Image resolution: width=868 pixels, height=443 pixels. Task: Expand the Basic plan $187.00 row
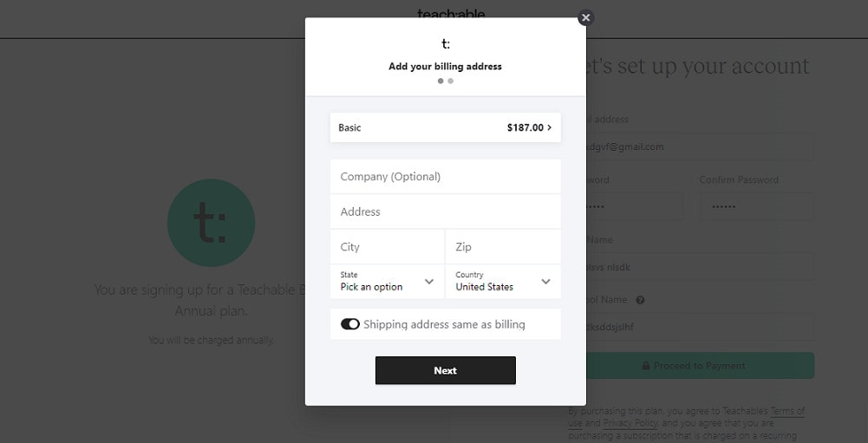click(x=445, y=127)
